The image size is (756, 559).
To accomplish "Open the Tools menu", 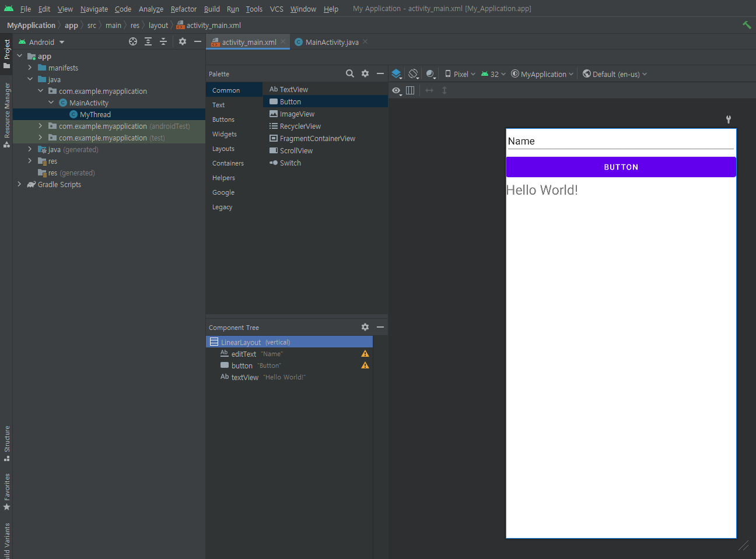I will click(254, 9).
